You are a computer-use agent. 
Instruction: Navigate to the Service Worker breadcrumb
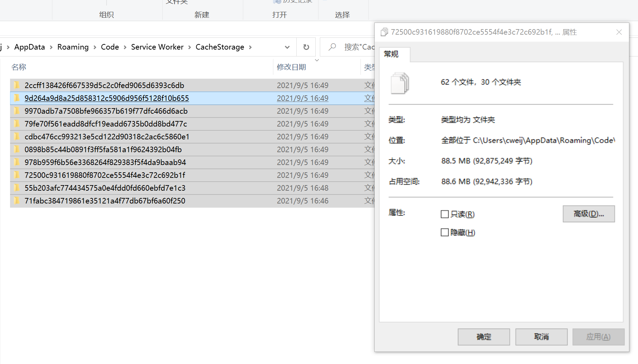[157, 47]
